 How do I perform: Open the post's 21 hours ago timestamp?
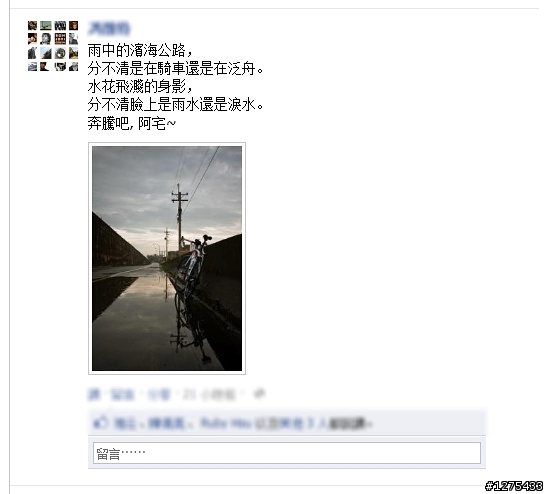pyautogui.click(x=209, y=395)
